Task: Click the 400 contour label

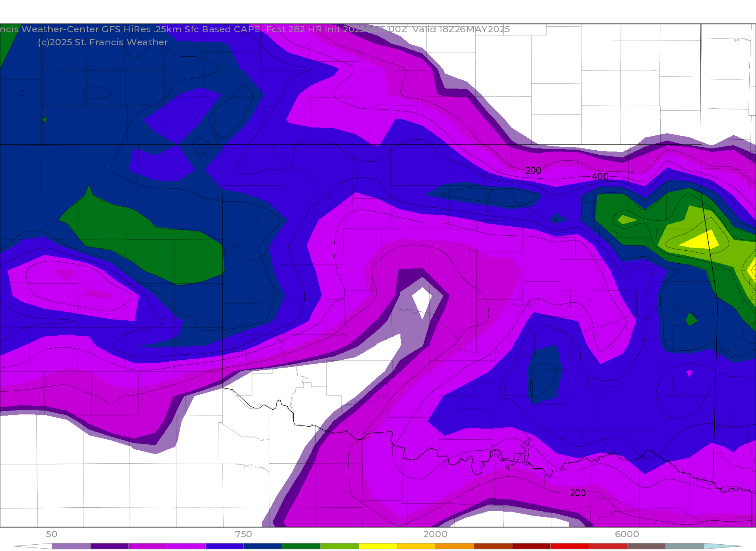Action: (x=600, y=177)
